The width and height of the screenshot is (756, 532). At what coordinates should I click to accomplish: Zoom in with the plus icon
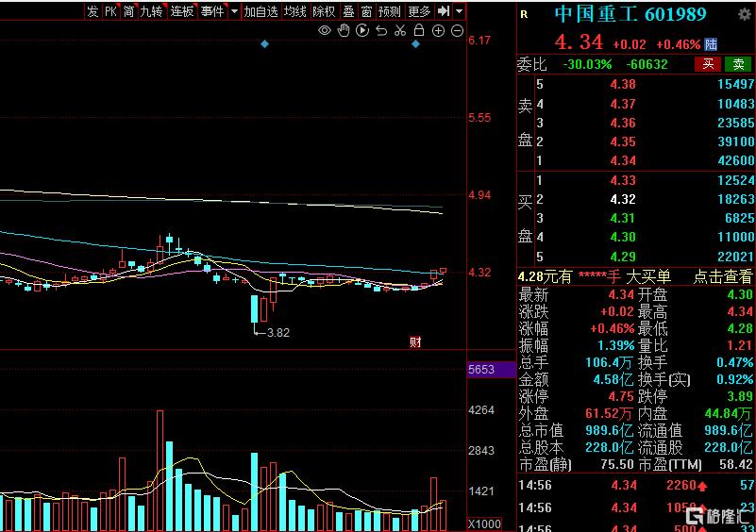439,31
